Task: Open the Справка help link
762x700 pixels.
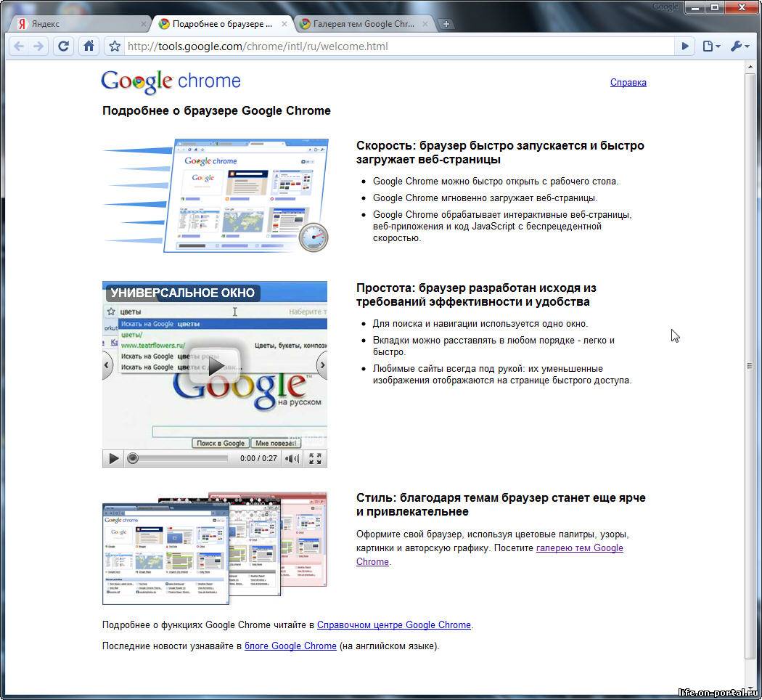Action: (628, 83)
